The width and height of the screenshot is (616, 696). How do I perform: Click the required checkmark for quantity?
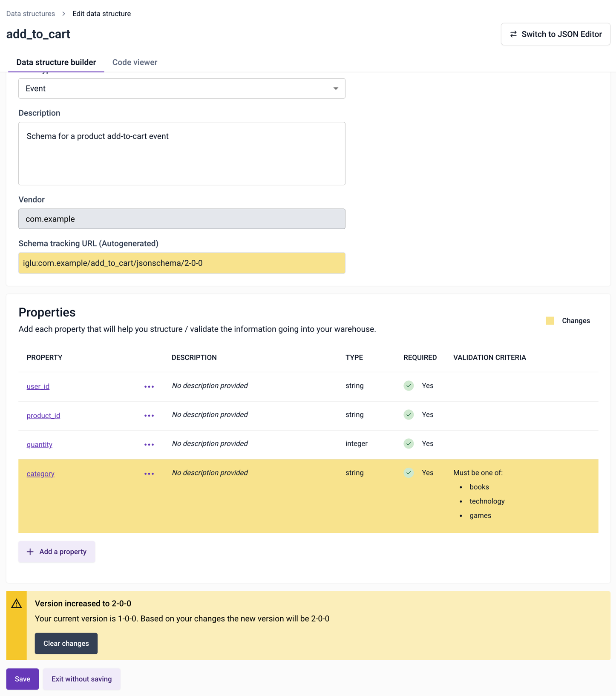coord(409,443)
